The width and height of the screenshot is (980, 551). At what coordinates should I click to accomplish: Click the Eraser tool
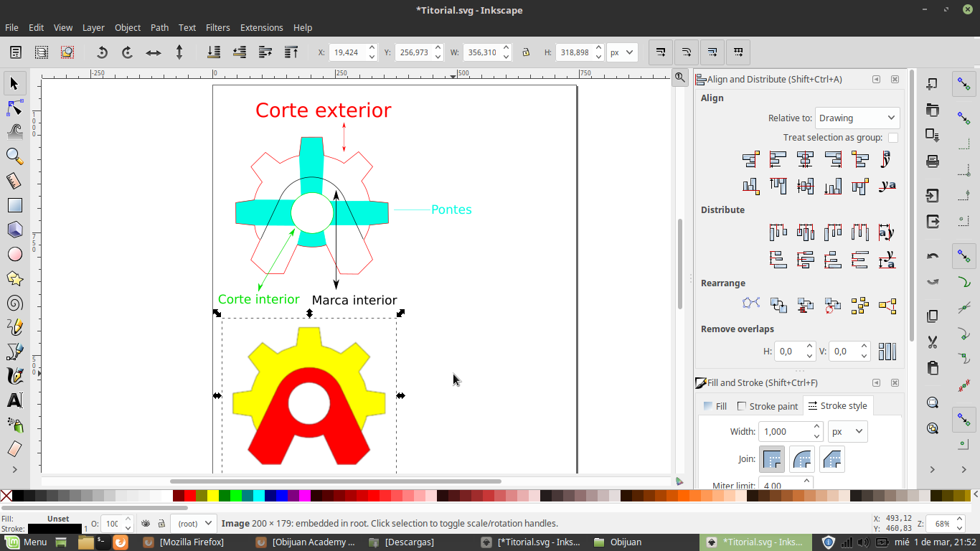tap(15, 449)
